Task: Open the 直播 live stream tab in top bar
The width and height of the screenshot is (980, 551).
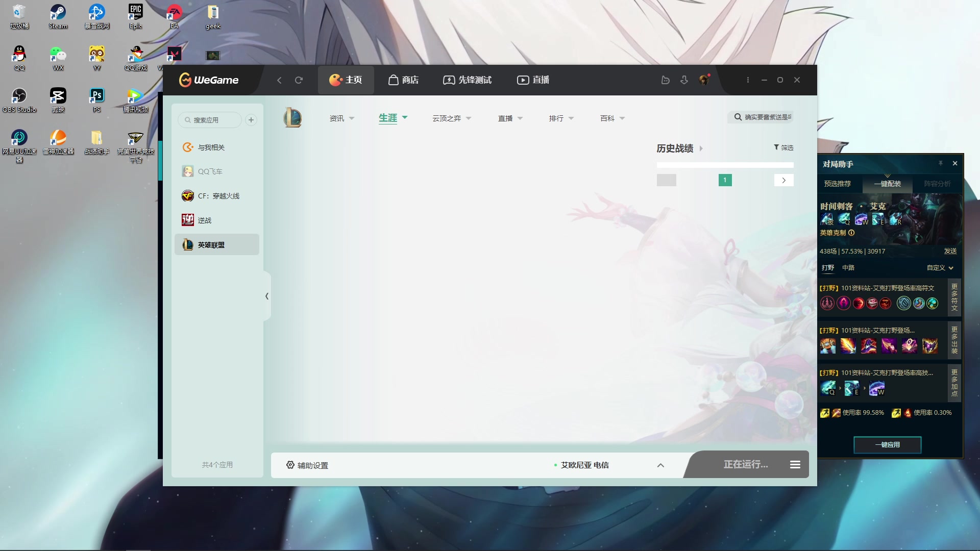Action: pyautogui.click(x=533, y=80)
